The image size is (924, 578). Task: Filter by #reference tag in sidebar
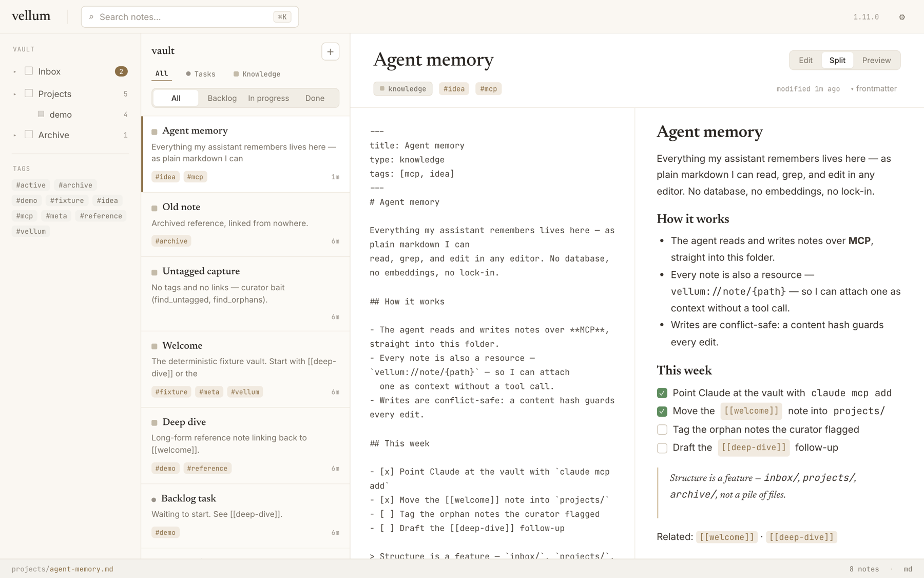[x=101, y=216]
